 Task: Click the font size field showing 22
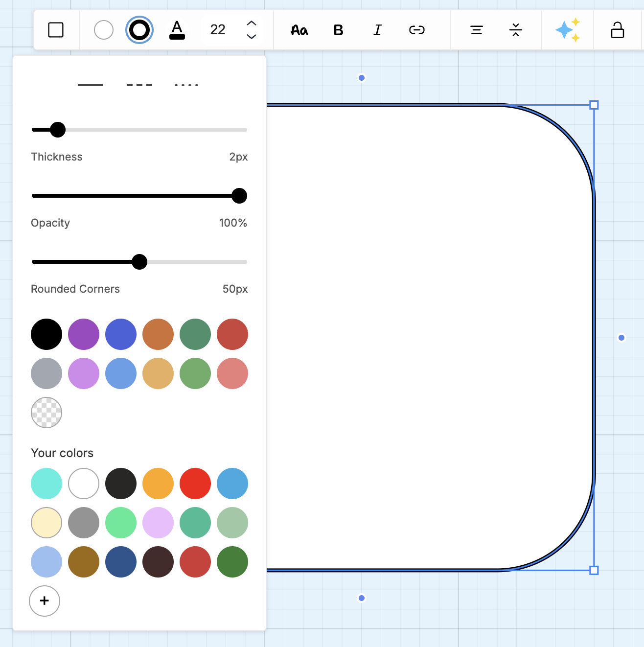pos(218,30)
